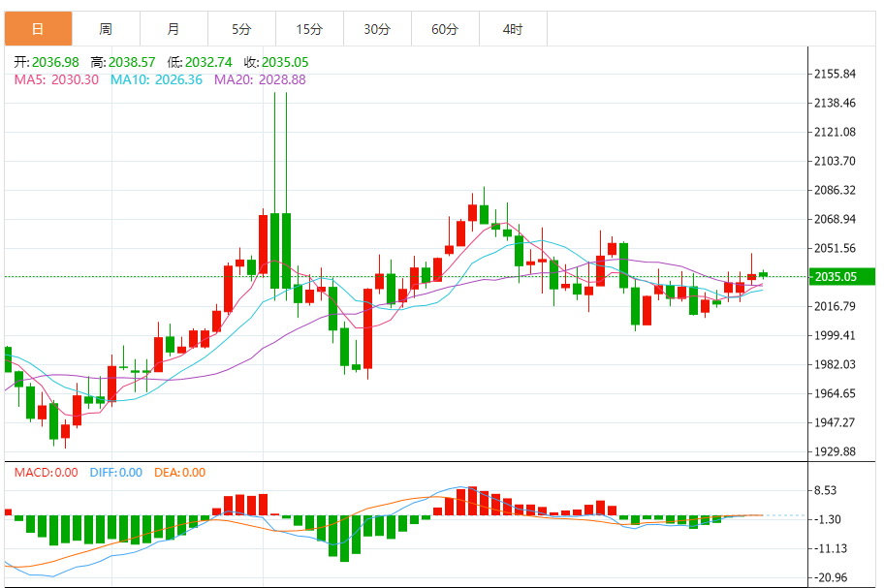The height and width of the screenshot is (588, 884).
Task: Click the 2068.94 price axis label
Action: tap(835, 219)
